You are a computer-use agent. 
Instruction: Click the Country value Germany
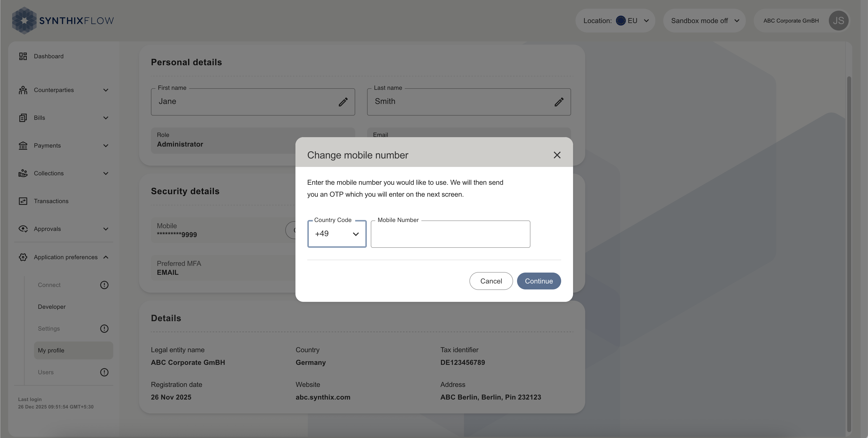311,362
